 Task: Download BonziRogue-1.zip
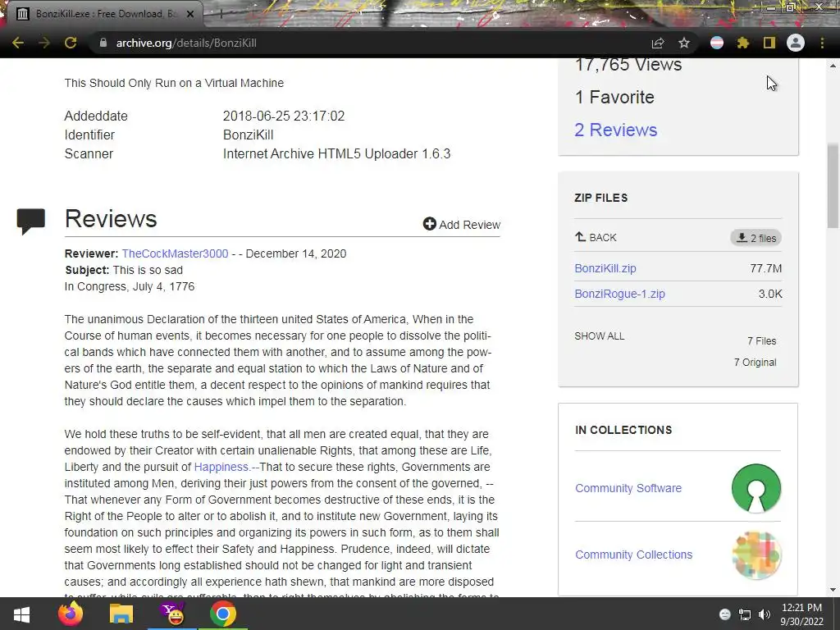tap(620, 294)
